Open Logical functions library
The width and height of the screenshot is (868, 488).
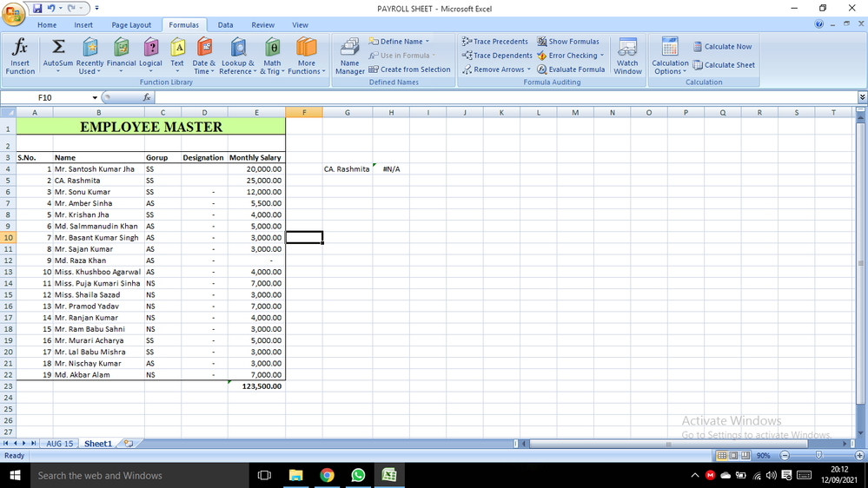click(150, 56)
